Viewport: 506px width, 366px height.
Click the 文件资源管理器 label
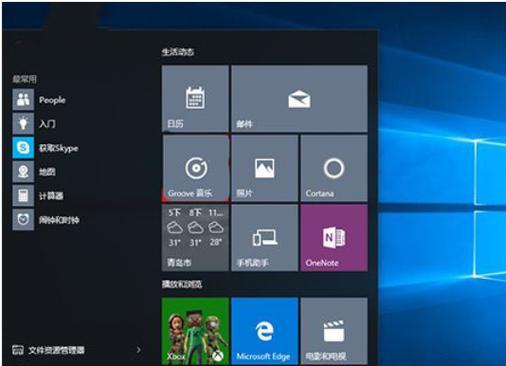click(56, 350)
